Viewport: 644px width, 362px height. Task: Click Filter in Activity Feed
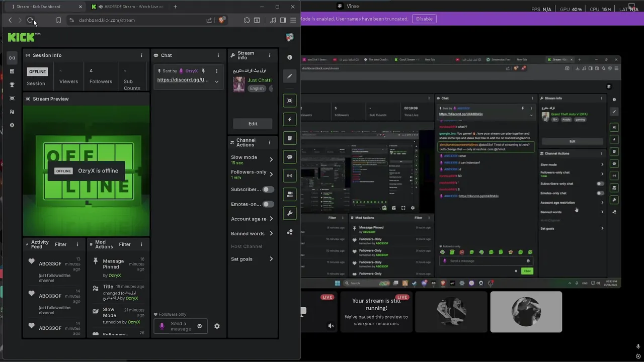(61, 244)
